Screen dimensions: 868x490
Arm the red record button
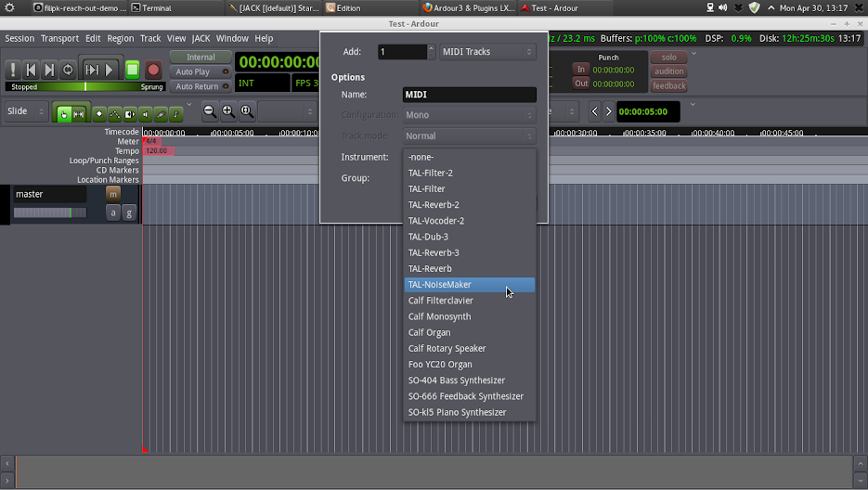point(153,70)
